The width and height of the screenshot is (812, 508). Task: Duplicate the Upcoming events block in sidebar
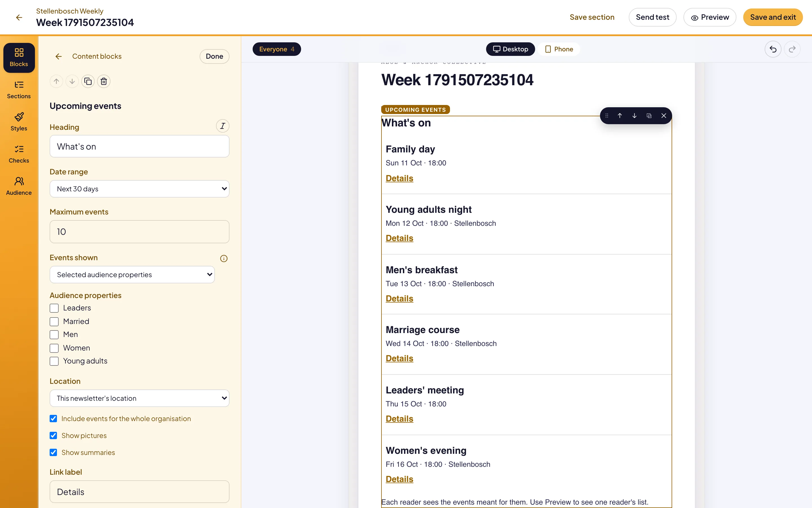pos(88,81)
